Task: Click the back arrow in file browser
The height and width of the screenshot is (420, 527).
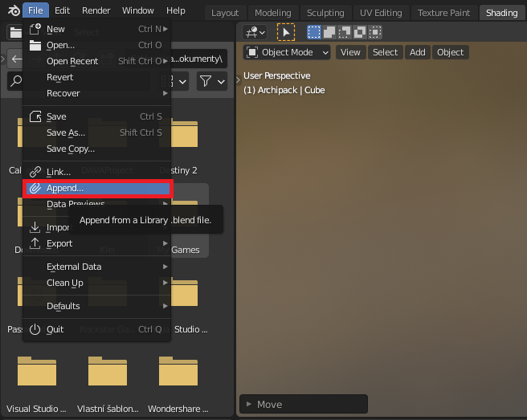Action: point(16,59)
